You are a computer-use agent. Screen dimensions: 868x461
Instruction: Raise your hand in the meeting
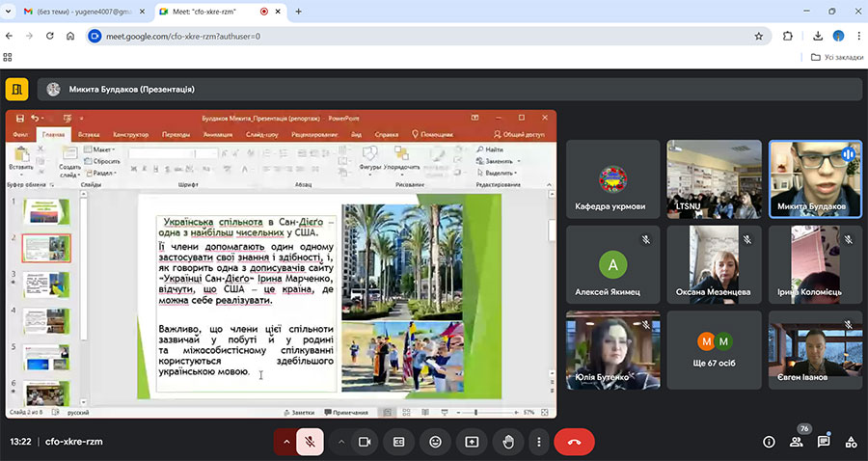point(507,441)
